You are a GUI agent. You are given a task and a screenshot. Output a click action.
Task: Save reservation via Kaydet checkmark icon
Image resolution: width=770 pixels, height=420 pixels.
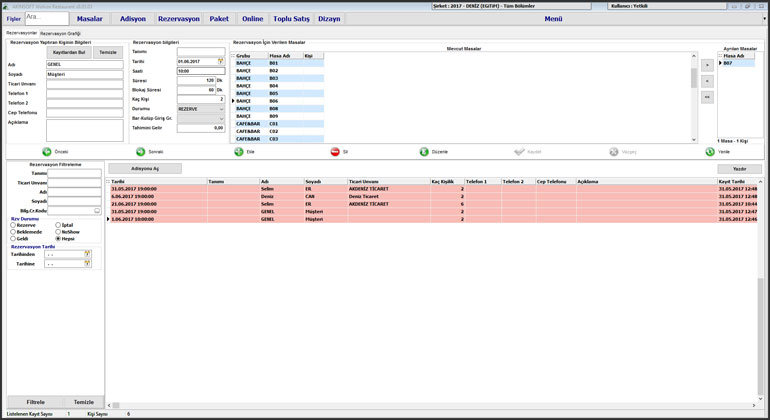pos(519,152)
